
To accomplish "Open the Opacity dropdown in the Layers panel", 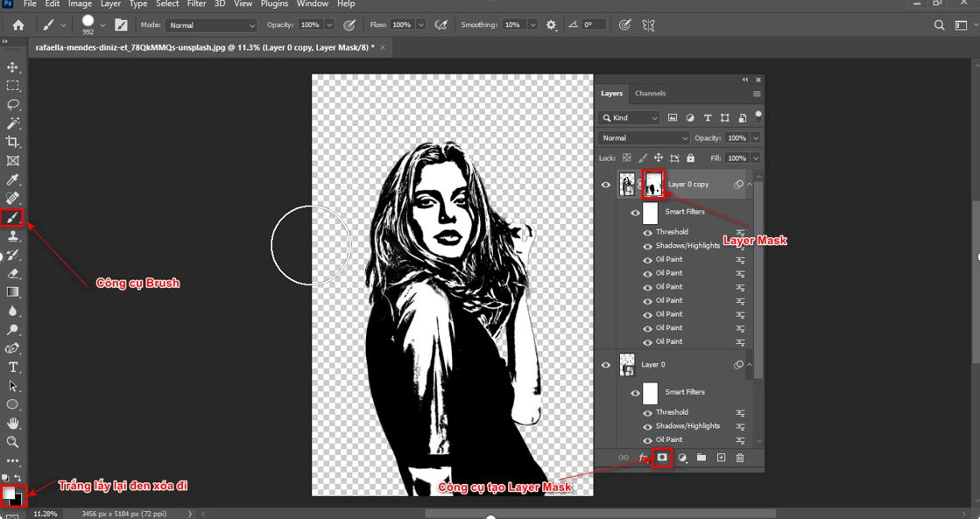I will [755, 137].
